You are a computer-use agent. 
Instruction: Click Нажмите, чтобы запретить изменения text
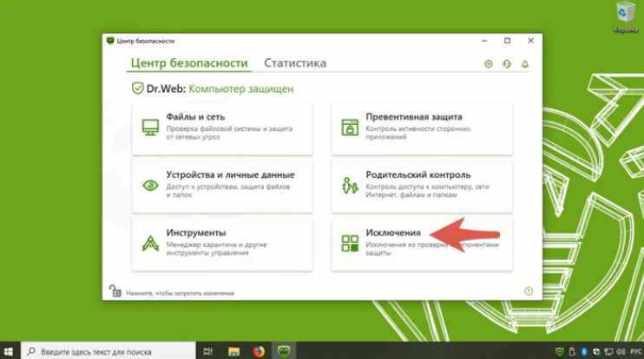tap(180, 293)
